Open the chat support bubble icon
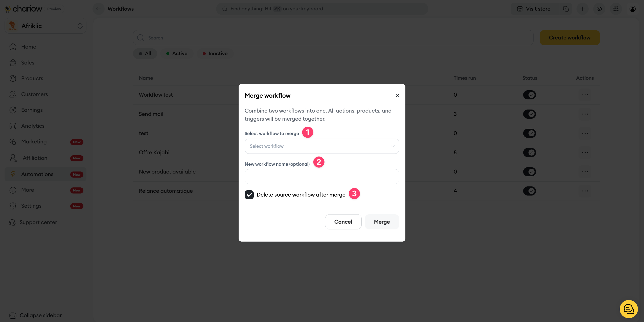The height and width of the screenshot is (322, 644). tap(629, 309)
